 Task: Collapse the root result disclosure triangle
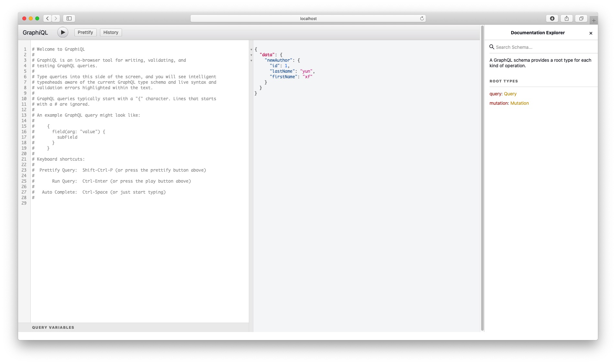251,49
